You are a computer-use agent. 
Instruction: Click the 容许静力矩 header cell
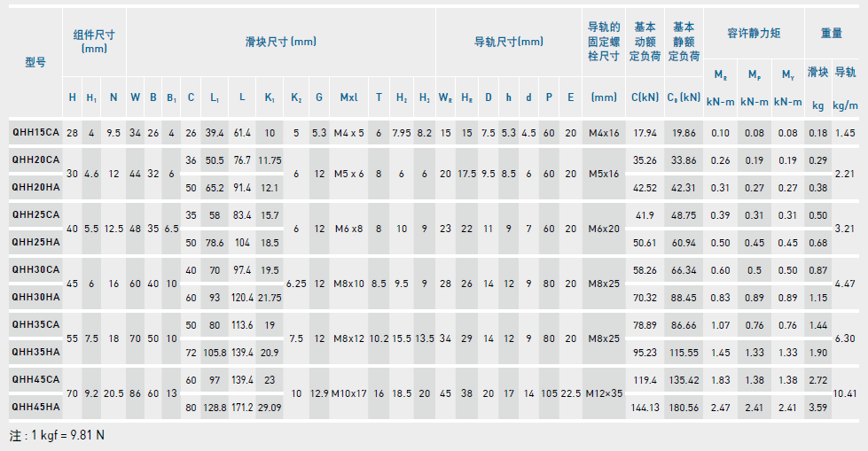point(753,33)
